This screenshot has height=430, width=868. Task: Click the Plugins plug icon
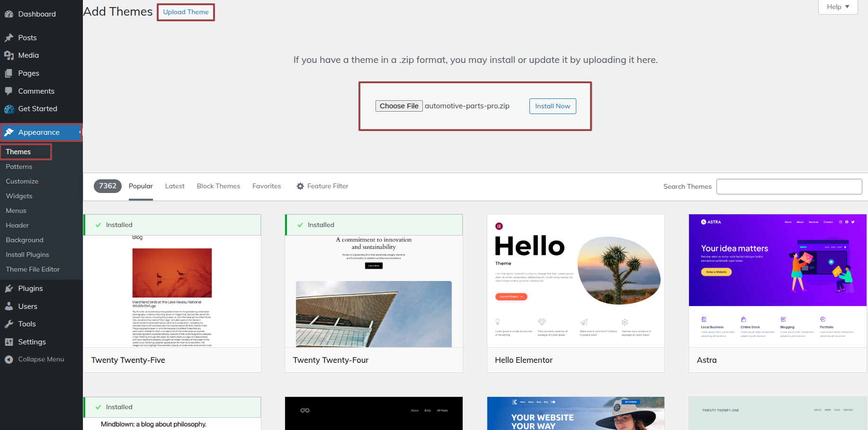9,289
